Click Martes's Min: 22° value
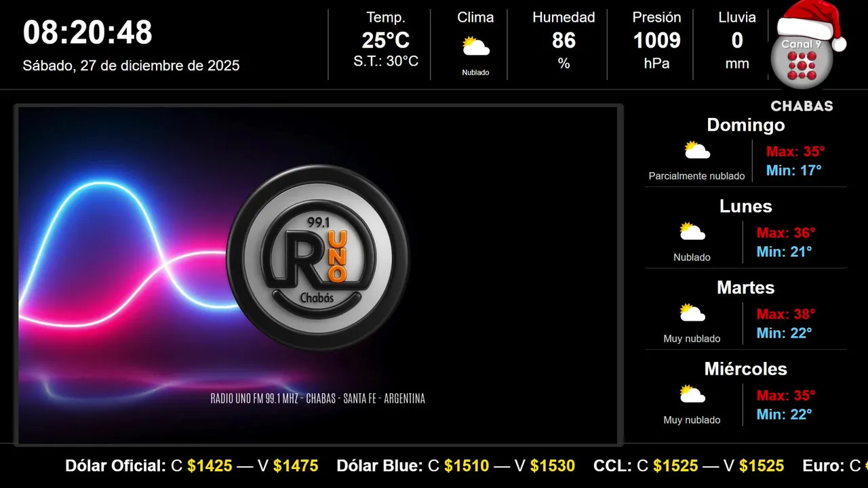 click(x=784, y=333)
